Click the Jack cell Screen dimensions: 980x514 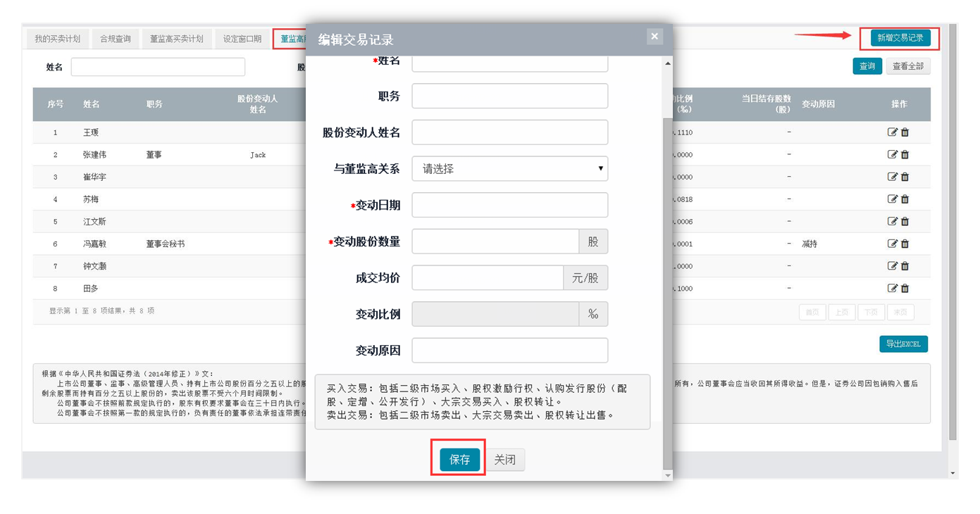click(258, 155)
